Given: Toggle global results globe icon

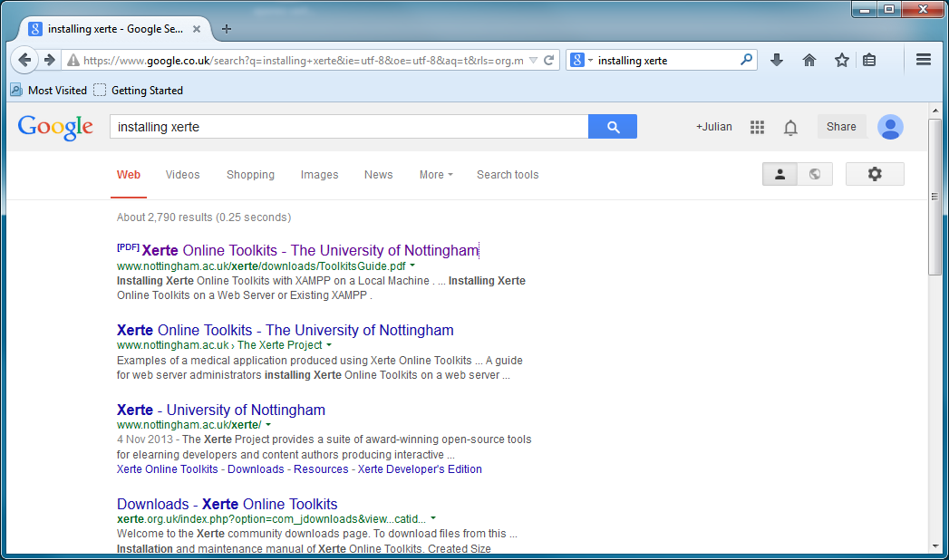Looking at the screenshot, I should point(815,174).
